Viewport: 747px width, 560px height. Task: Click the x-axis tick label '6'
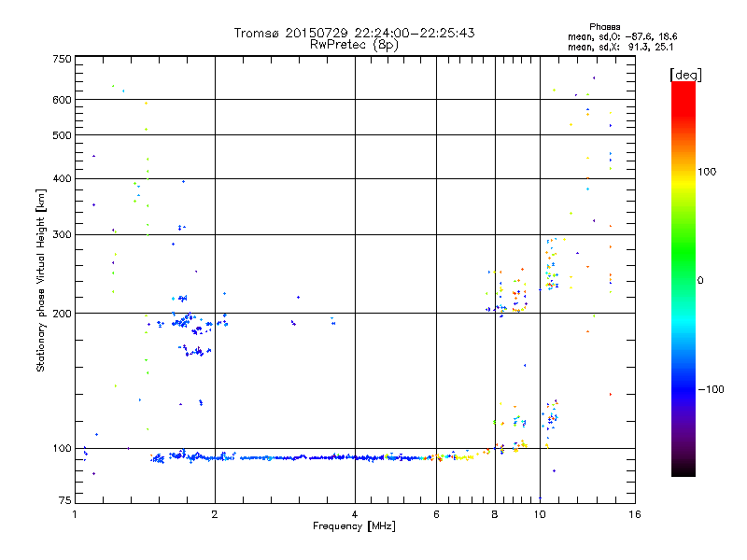click(x=436, y=514)
